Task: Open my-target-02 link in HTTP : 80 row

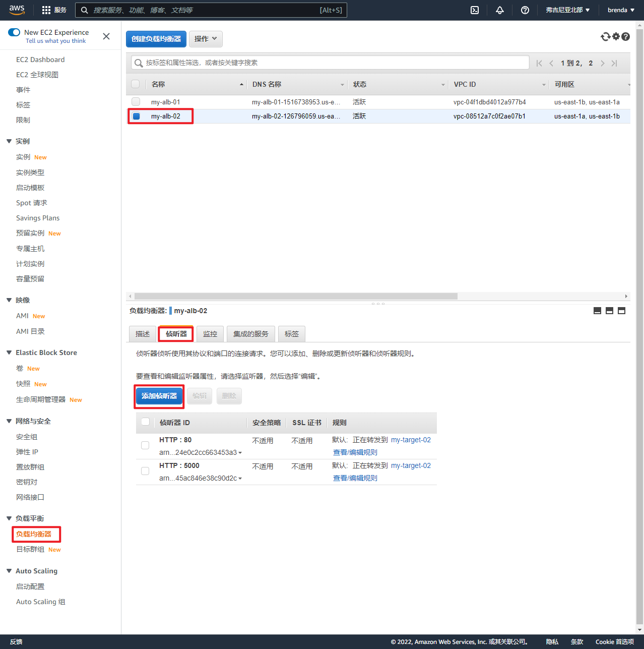Action: [x=411, y=440]
